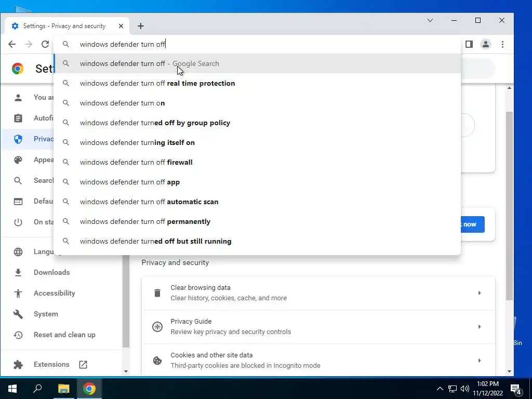The width and height of the screenshot is (532, 399).
Task: Expand the Cookies and other site data arrow
Action: (480, 361)
